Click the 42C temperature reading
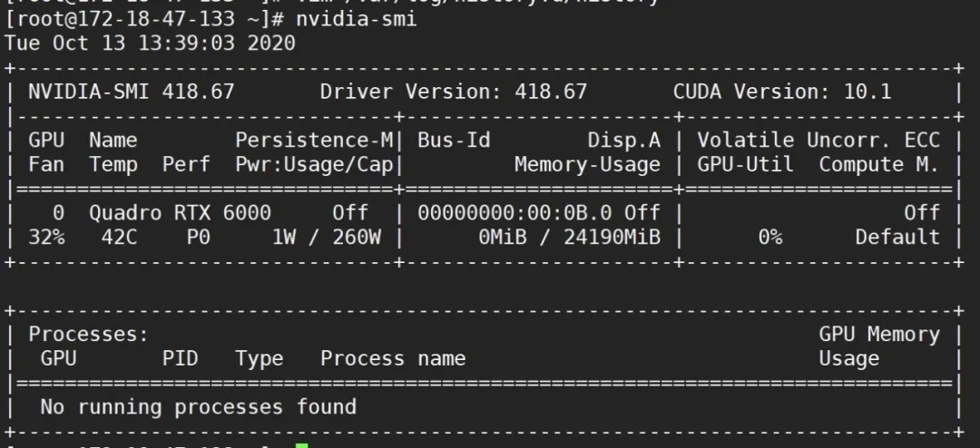 tap(120, 238)
